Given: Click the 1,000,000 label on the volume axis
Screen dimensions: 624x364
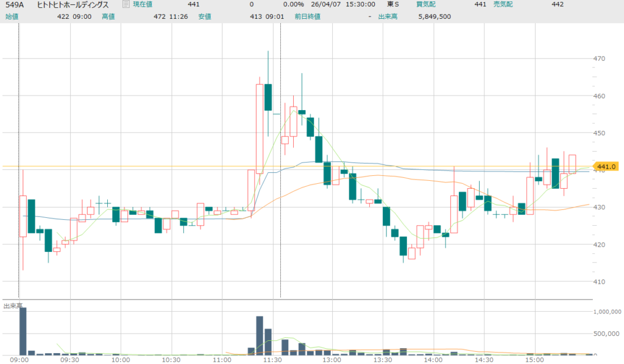Looking at the screenshot, I should click(x=607, y=312).
